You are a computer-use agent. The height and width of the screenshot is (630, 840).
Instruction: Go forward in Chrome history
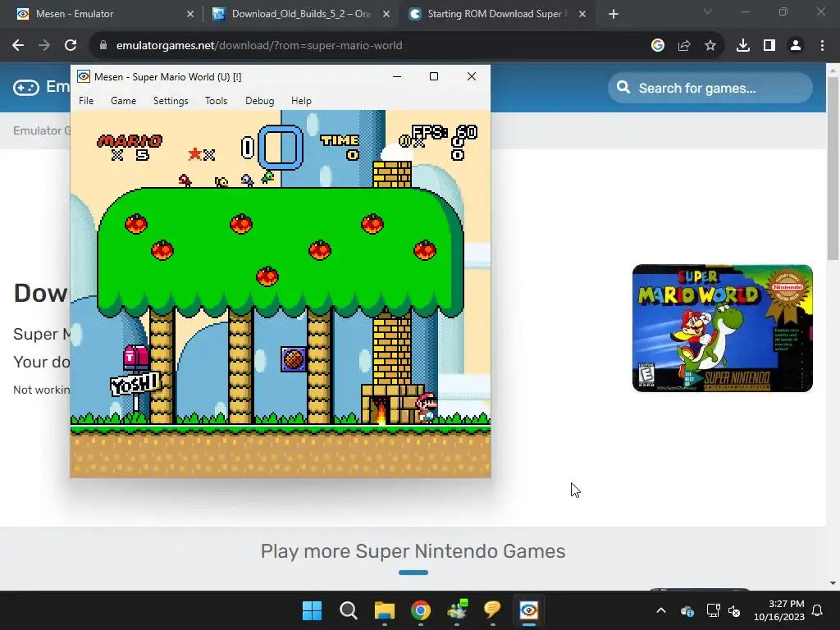[44, 46]
